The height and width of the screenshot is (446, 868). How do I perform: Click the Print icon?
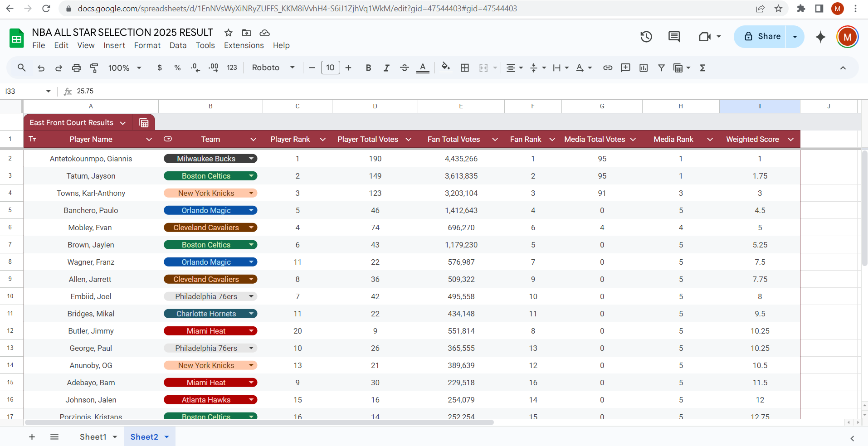click(77, 68)
